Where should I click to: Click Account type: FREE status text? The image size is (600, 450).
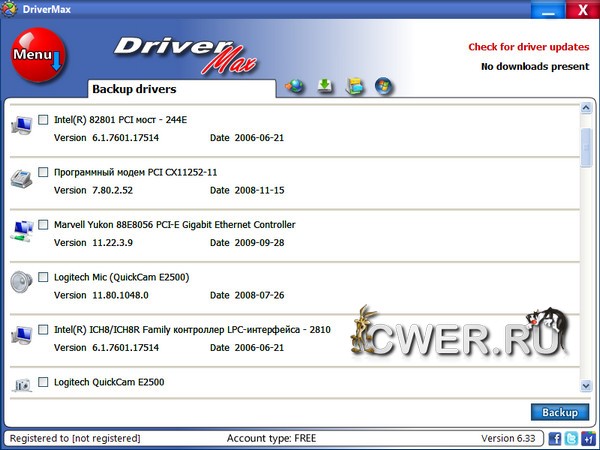click(271, 438)
